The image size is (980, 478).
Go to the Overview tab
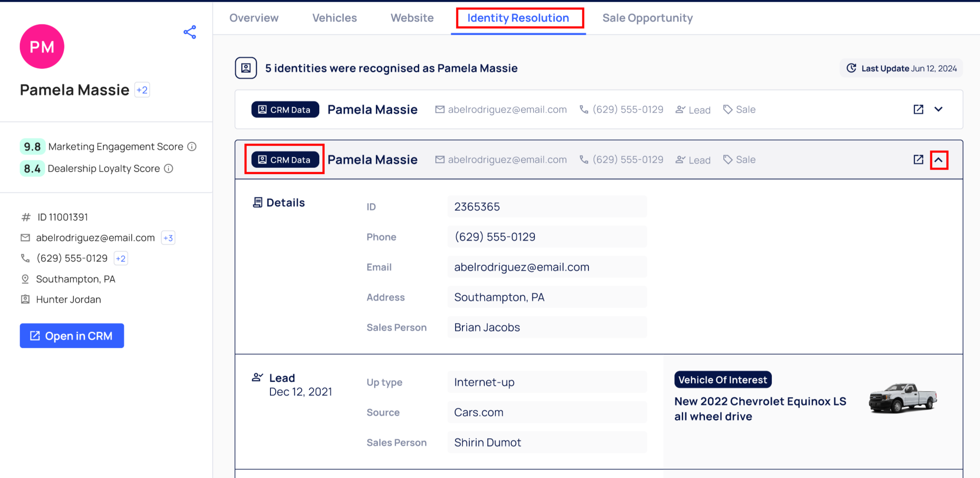[254, 18]
